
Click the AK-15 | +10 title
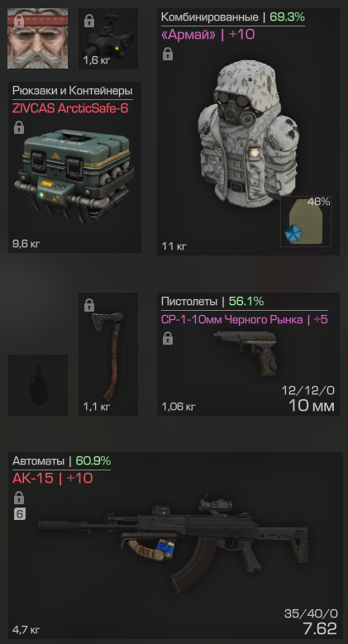(53, 479)
